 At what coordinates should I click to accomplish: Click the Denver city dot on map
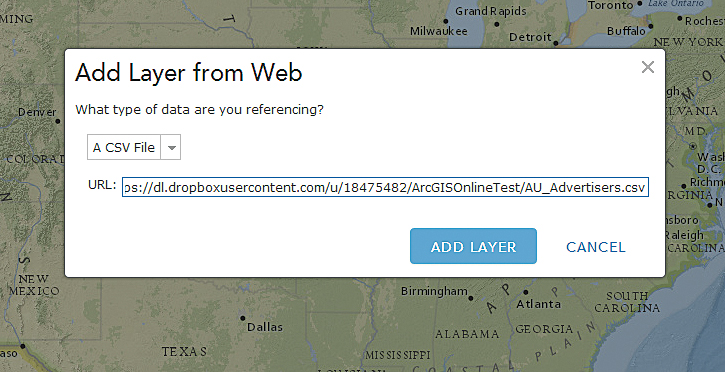(x=58, y=122)
